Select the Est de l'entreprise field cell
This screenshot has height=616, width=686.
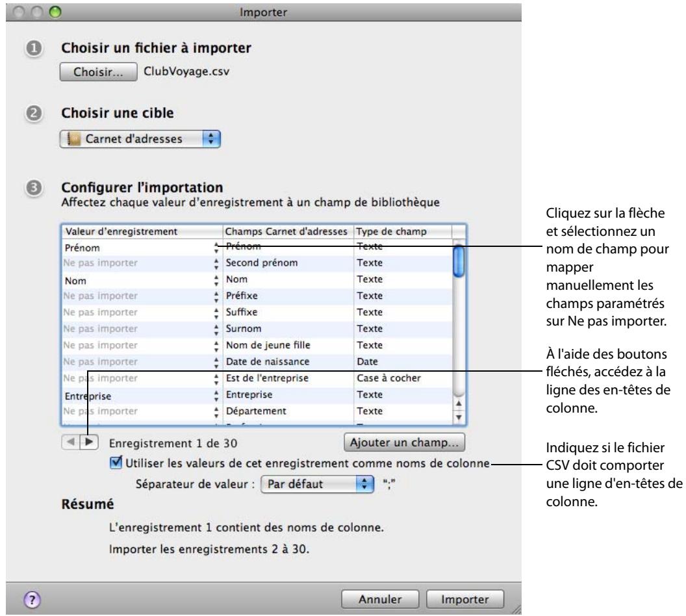tap(288, 378)
